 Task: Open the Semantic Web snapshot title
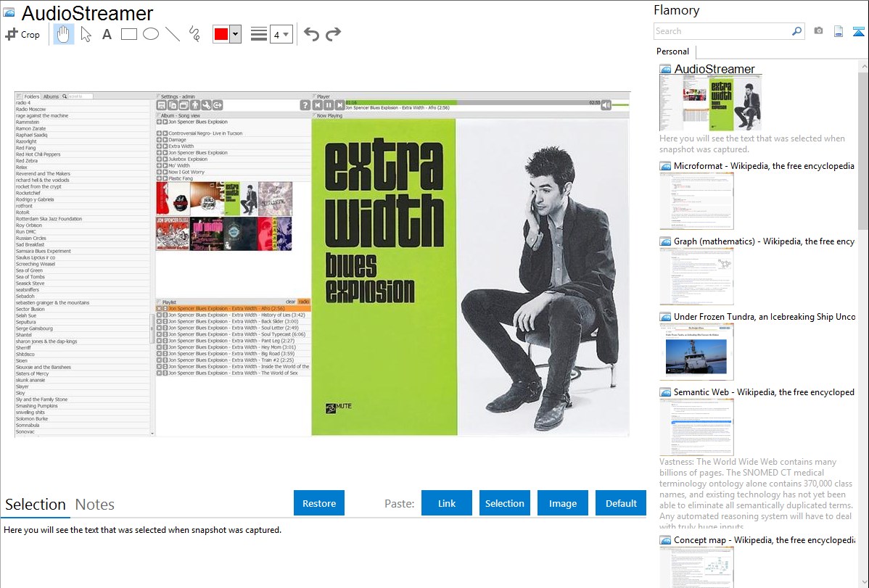click(765, 392)
